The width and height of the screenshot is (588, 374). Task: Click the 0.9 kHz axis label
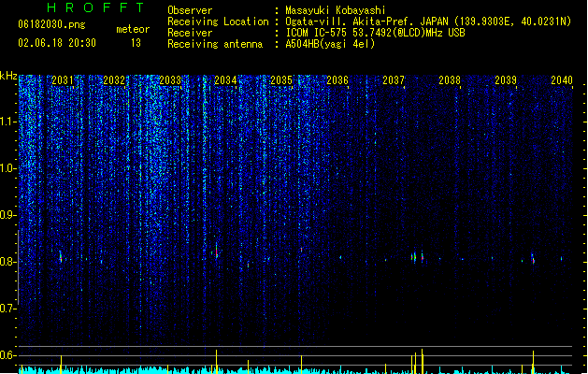(7, 215)
